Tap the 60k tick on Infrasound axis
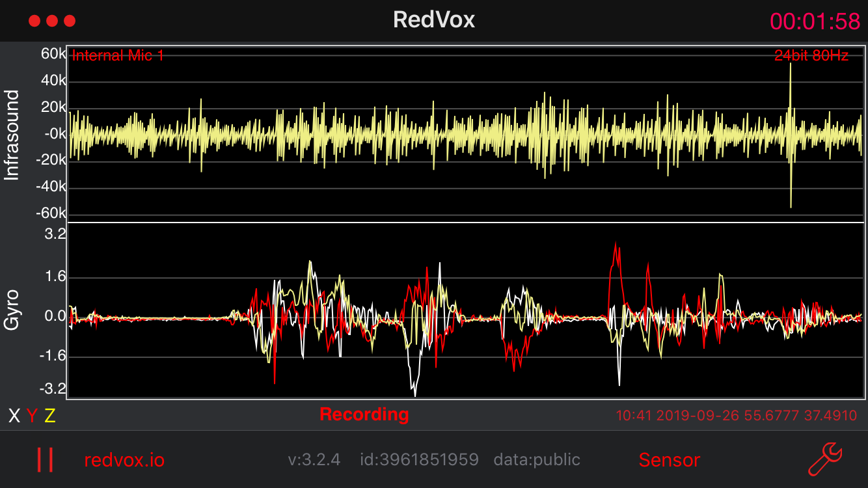 [54, 55]
